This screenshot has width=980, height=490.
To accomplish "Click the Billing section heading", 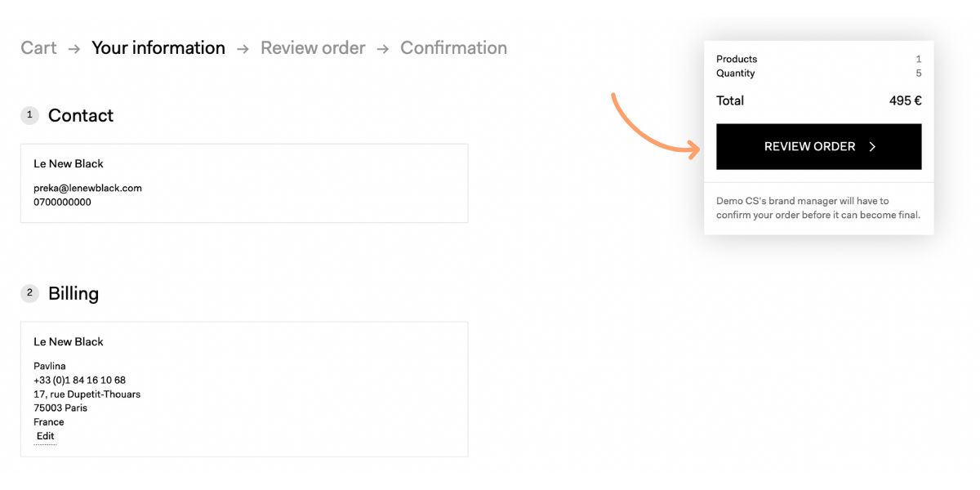I will (x=73, y=294).
